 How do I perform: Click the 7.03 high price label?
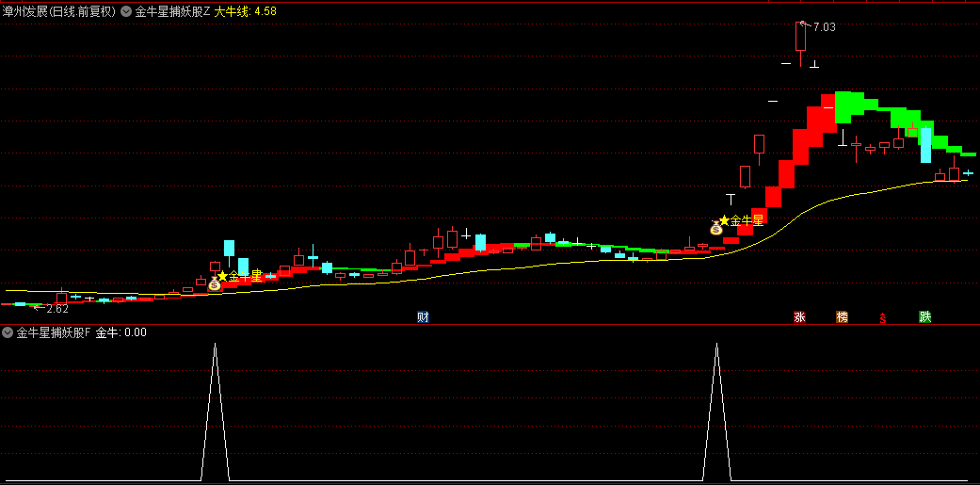pos(825,27)
